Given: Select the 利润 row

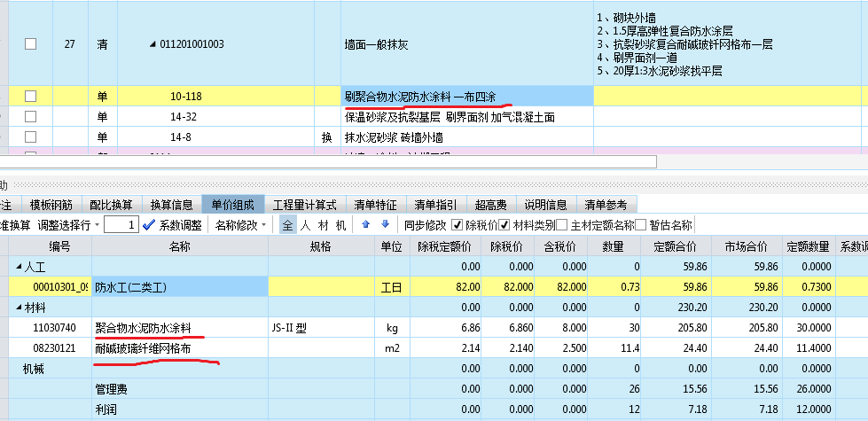Looking at the screenshot, I should tap(434, 410).
